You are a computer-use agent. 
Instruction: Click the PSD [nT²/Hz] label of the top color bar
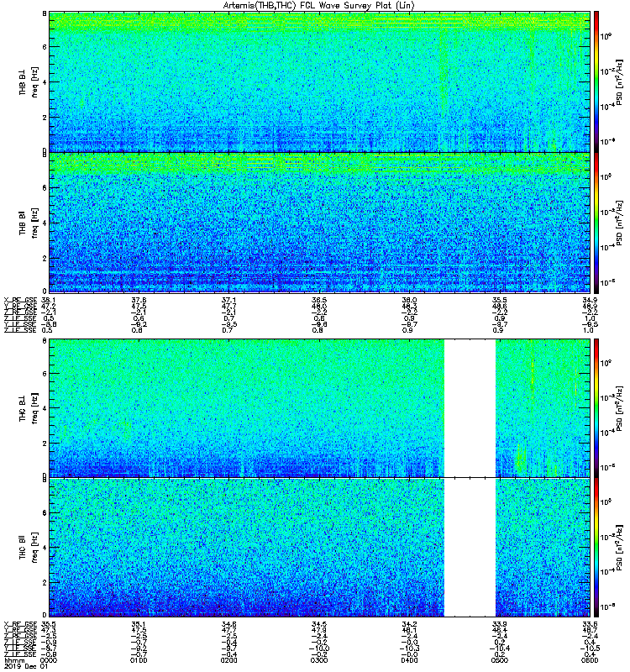(619, 81)
